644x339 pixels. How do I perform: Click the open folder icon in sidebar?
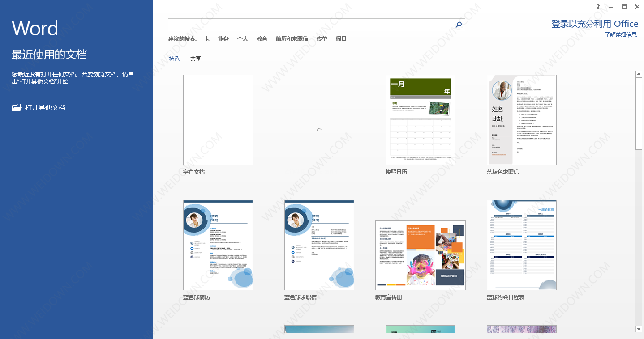coord(17,108)
